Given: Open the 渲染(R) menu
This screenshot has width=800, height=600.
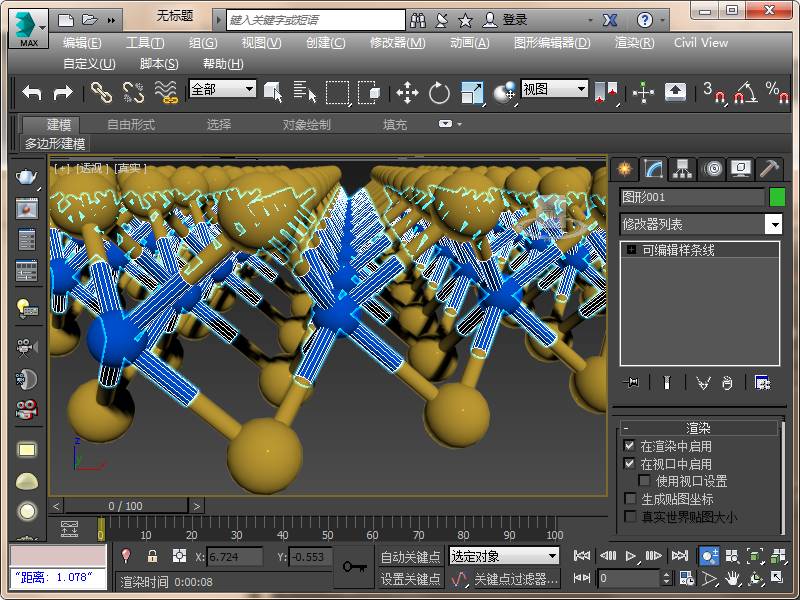Looking at the screenshot, I should 634,43.
